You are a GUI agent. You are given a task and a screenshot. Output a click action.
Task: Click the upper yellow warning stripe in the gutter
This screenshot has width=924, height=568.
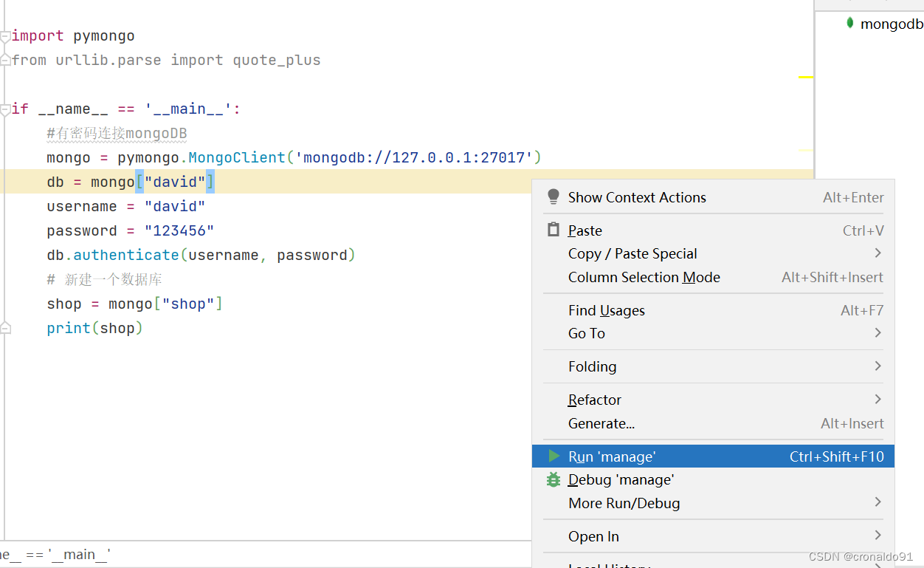point(805,77)
